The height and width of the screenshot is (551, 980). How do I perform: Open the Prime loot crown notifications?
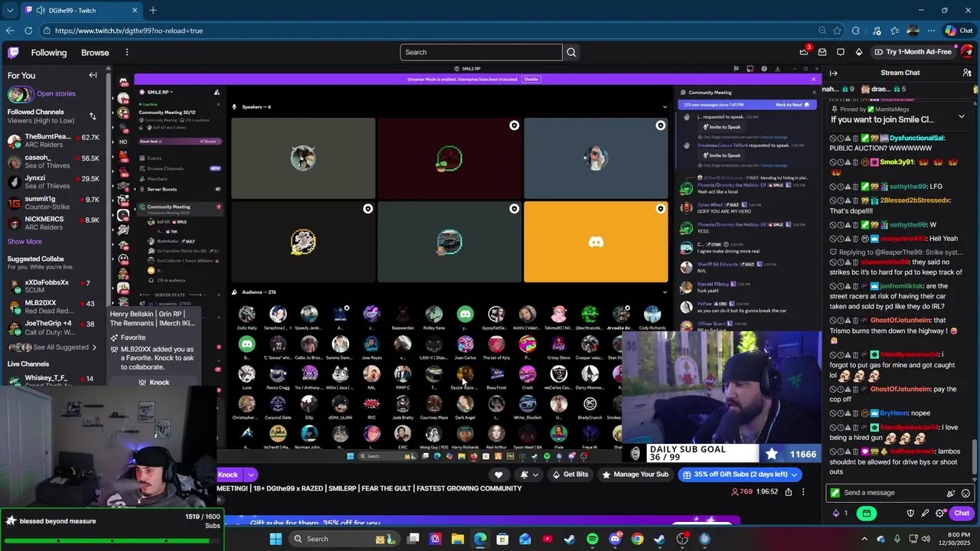tap(804, 52)
